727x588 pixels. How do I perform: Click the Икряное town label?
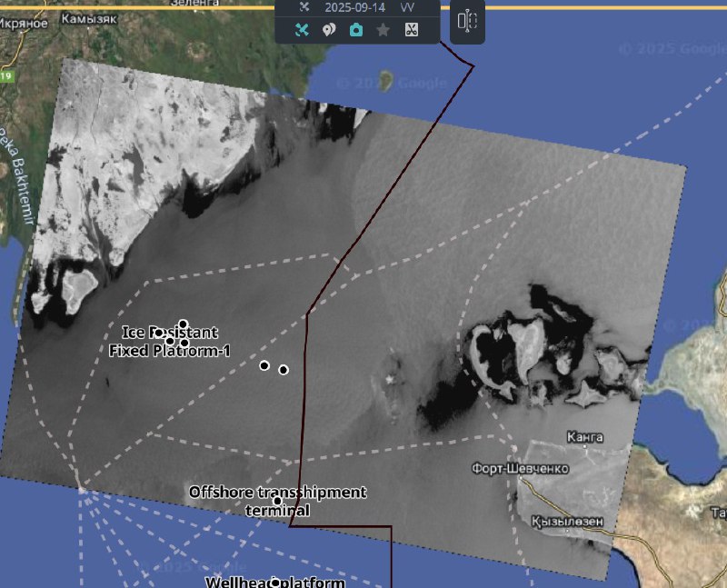point(25,23)
